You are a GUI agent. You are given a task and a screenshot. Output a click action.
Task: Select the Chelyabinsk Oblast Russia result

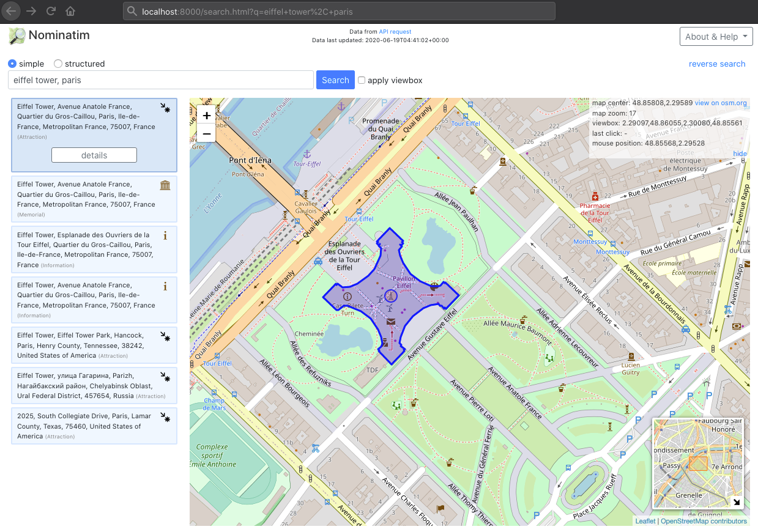[94, 385]
